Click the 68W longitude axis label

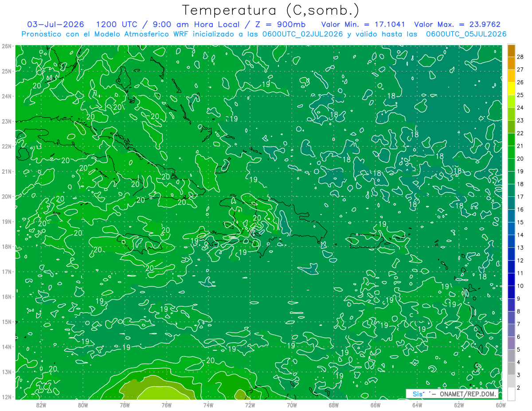point(334,405)
